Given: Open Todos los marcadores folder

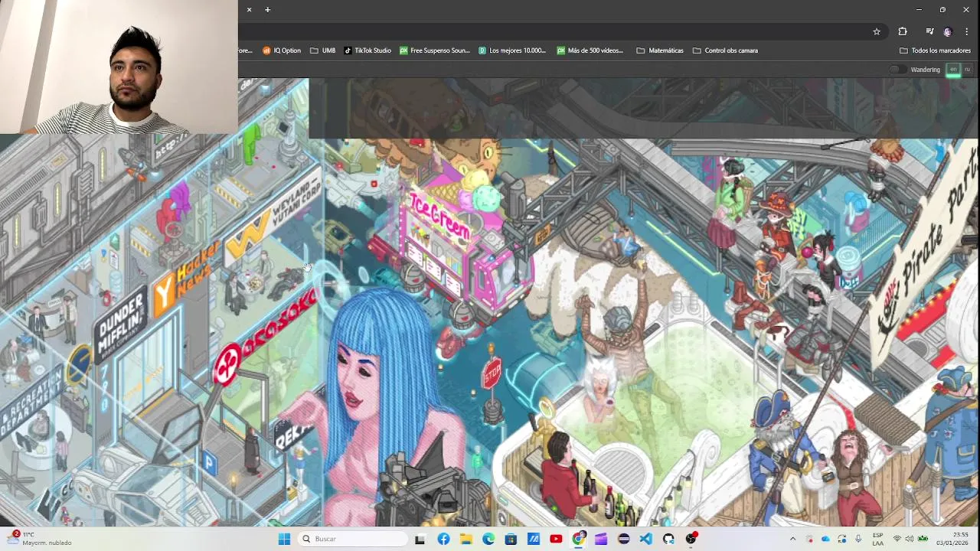Looking at the screenshot, I should pyautogui.click(x=935, y=51).
